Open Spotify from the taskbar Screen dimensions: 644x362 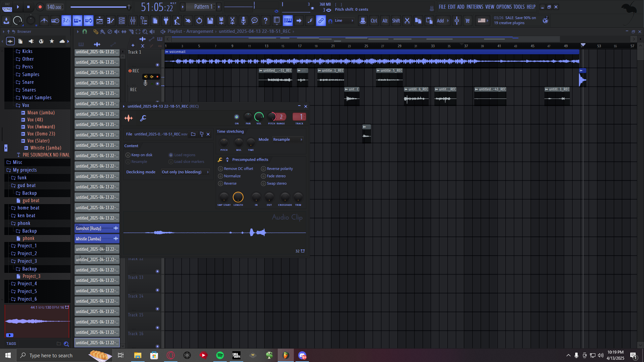click(x=220, y=355)
